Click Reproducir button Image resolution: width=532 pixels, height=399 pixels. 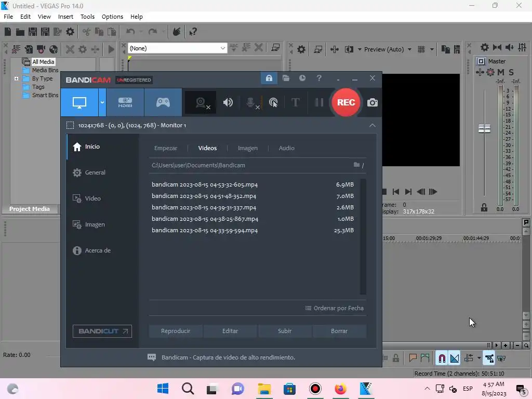pyautogui.click(x=176, y=331)
